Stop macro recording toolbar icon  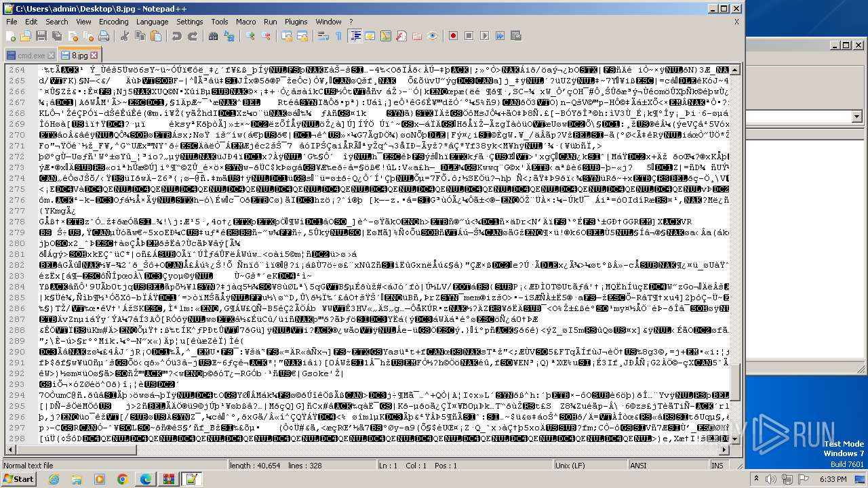[469, 36]
